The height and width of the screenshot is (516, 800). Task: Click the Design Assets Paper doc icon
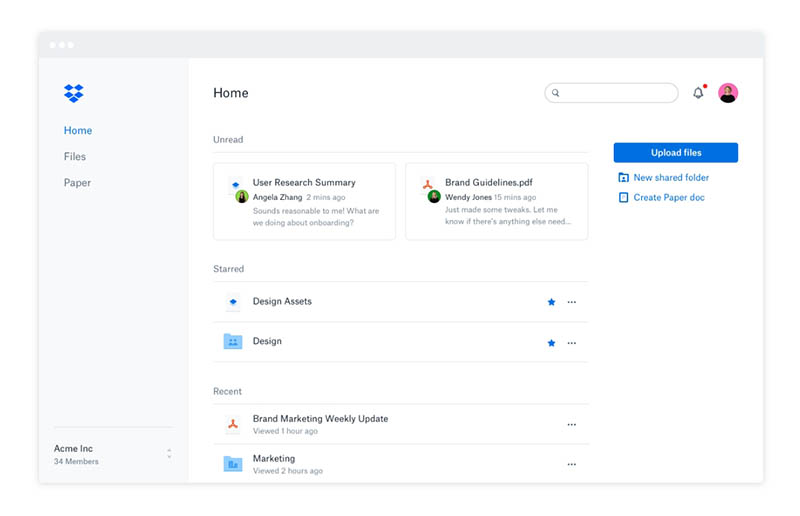tap(233, 302)
